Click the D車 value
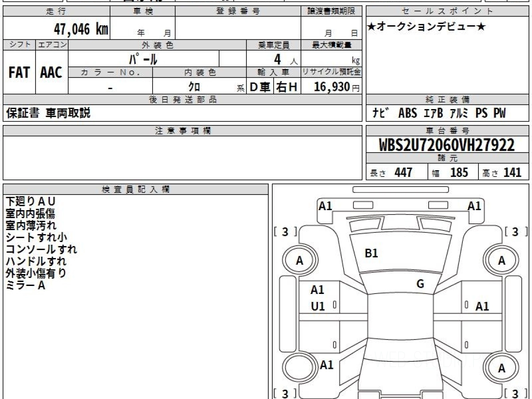 (260, 87)
